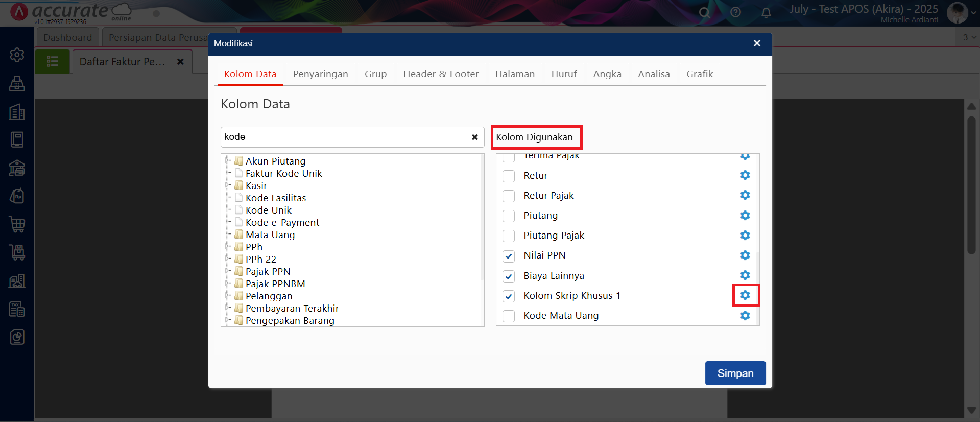Screen dimensions: 980x422
Task: Open settings gear for Piutang Pajak column
Action: 745,236
